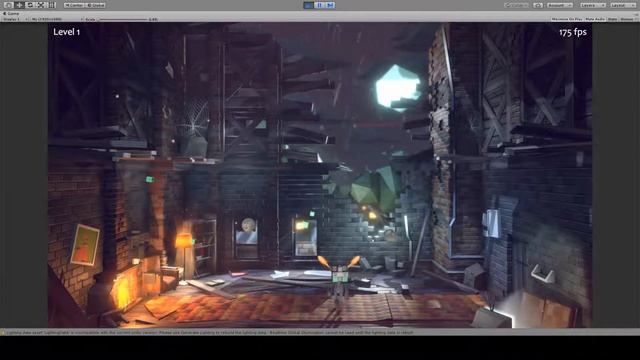The height and width of the screenshot is (360, 640).
Task: Toggle the Global handle rotation button
Action: click(95, 5)
